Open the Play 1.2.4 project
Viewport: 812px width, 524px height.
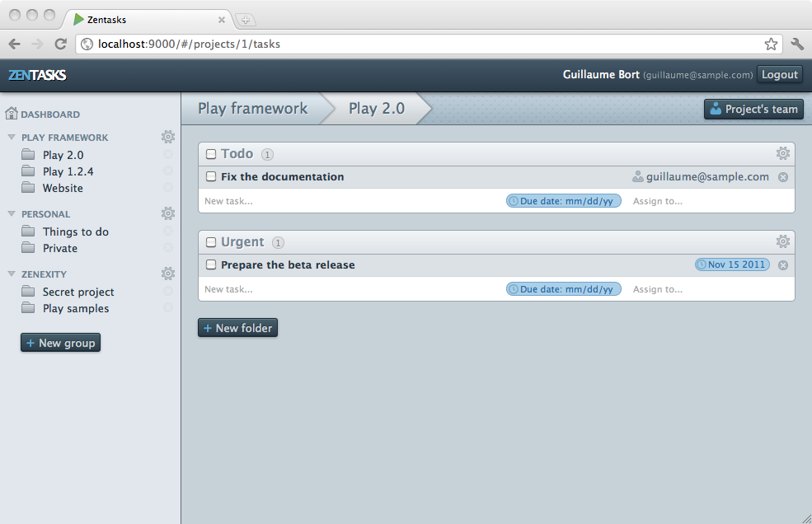pyautogui.click(x=68, y=171)
